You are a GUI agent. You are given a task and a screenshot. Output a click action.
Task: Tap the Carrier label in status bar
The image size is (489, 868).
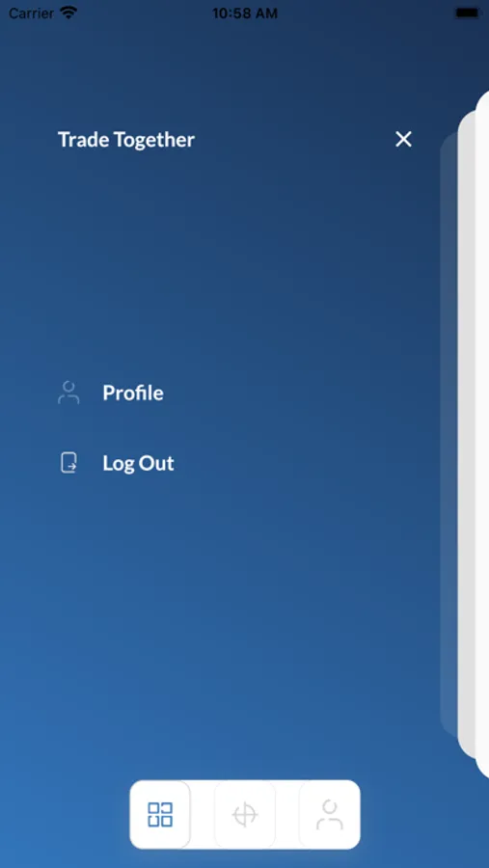coord(31,14)
